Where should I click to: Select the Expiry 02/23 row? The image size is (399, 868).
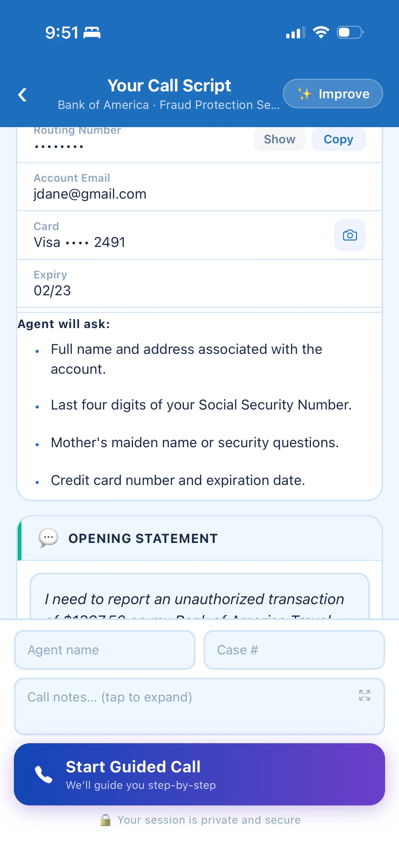click(x=199, y=283)
